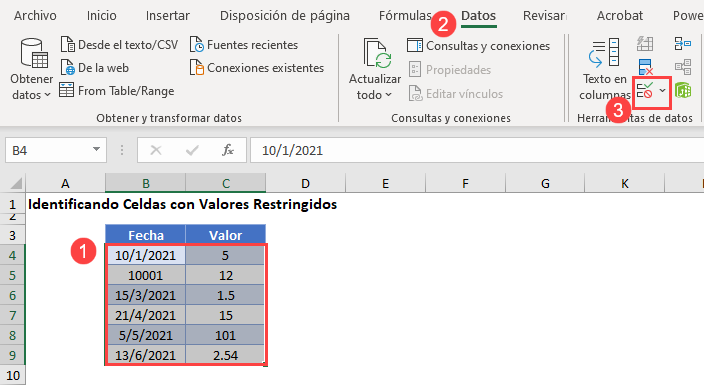Open the Archivo tab
This screenshot has width=704, height=385.
[35, 16]
